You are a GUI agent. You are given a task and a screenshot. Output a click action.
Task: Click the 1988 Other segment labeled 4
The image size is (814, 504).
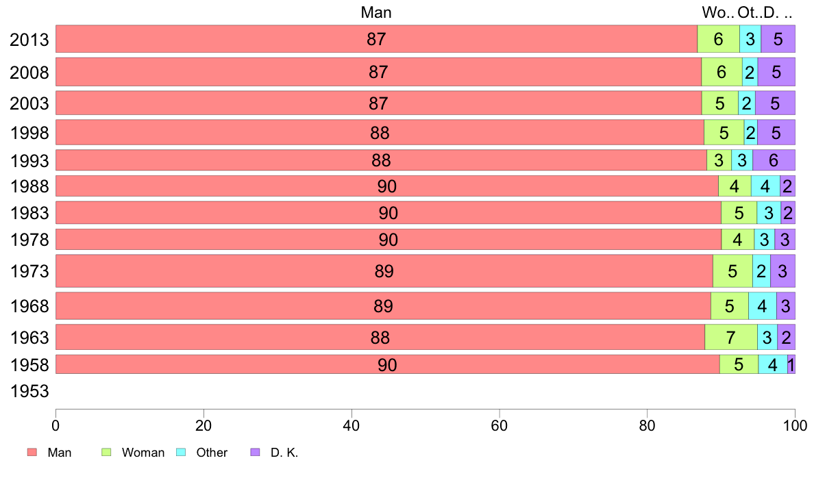click(766, 186)
